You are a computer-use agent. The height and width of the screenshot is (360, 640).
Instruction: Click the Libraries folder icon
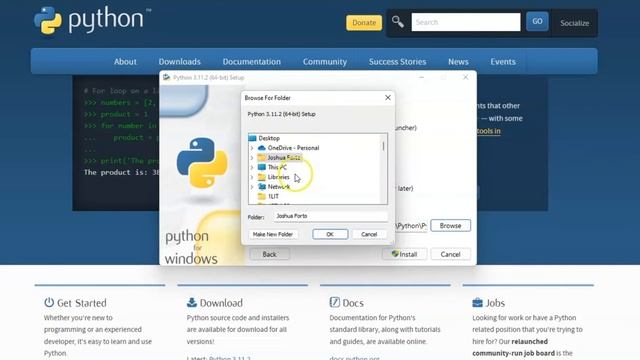coord(262,177)
